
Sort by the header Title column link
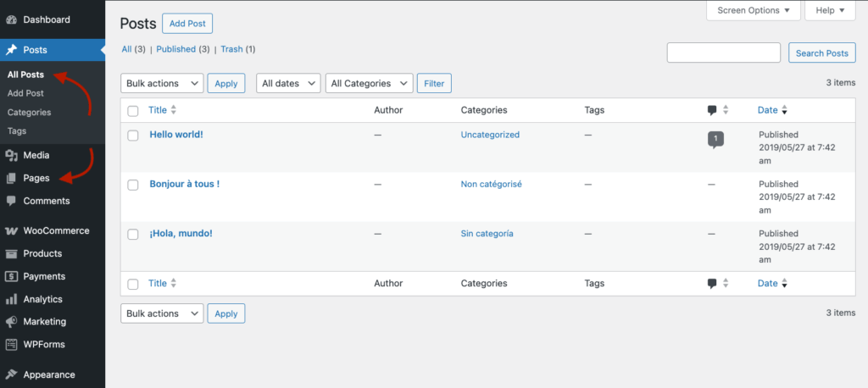point(157,110)
